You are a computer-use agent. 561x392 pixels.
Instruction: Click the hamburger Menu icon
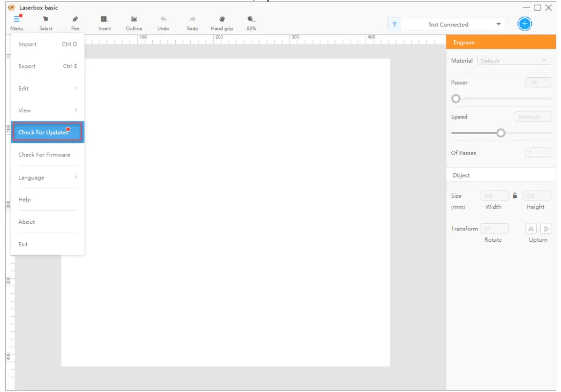(17, 20)
